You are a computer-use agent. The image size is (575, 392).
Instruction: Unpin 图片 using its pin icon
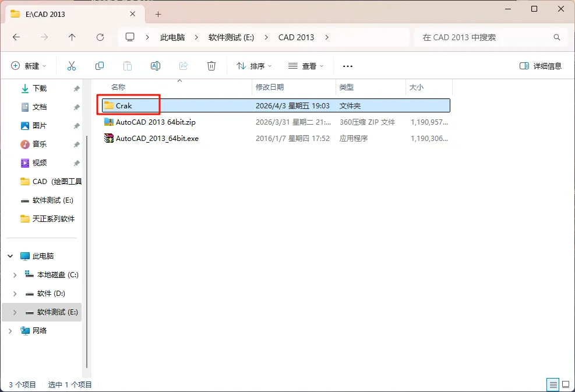tap(76, 126)
